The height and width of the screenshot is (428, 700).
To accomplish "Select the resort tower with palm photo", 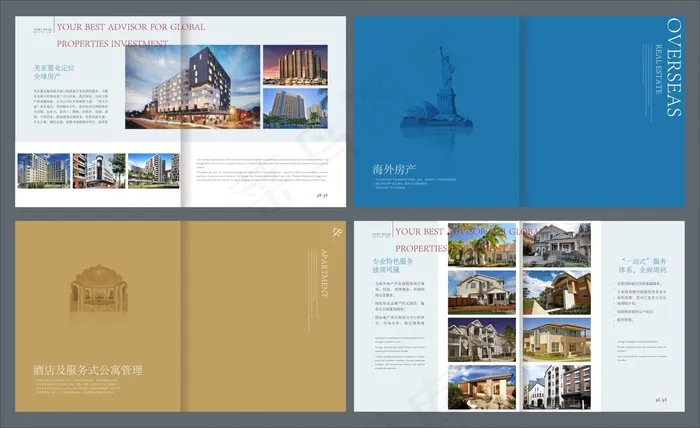I will (x=295, y=108).
